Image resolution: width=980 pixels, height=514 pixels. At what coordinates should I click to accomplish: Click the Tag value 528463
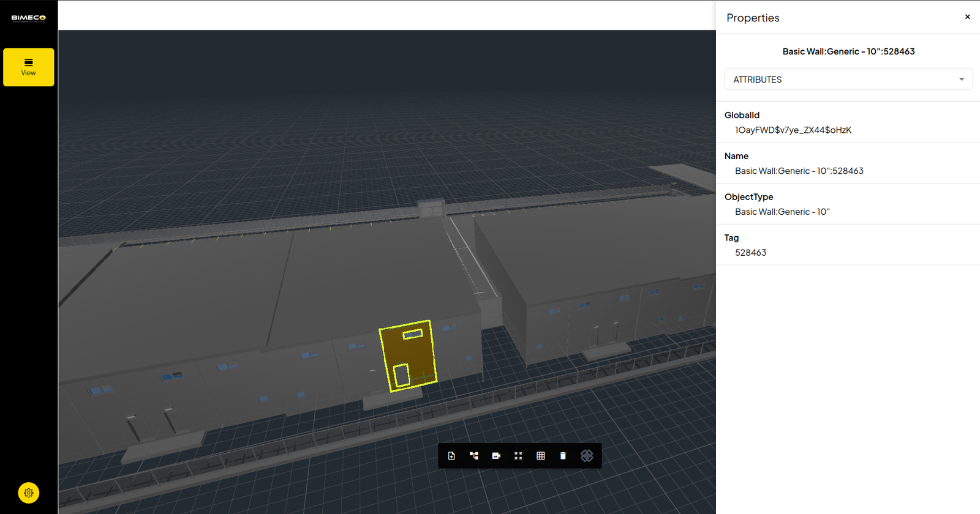pyautogui.click(x=750, y=253)
